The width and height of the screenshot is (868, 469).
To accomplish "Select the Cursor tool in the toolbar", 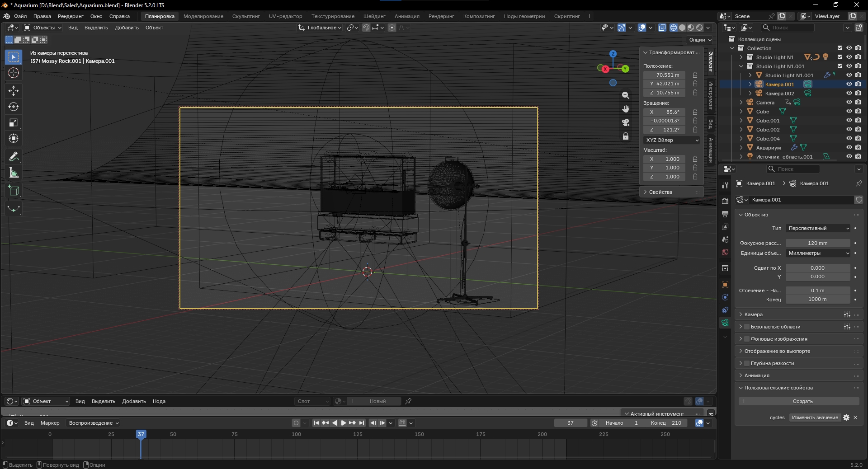I will pyautogui.click(x=14, y=73).
